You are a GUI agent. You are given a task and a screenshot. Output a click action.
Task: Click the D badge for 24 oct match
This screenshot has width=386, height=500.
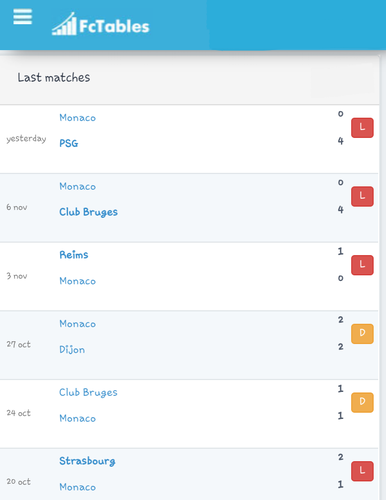[362, 402]
